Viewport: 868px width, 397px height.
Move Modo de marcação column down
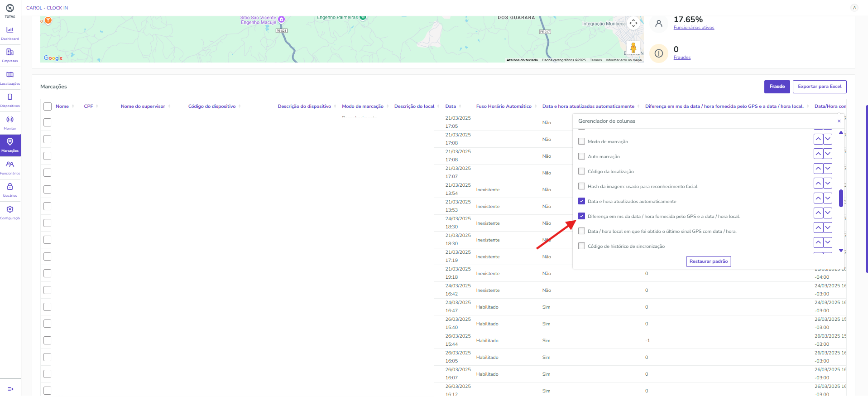(x=828, y=139)
